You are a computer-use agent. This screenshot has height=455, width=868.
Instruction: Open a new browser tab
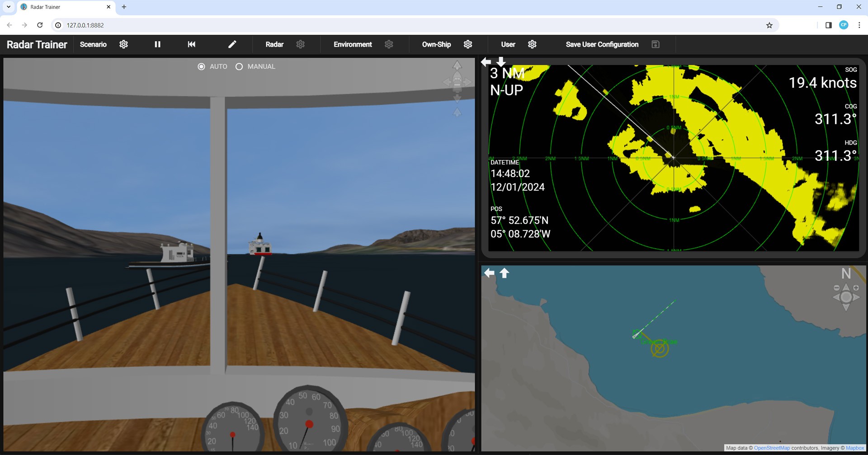[124, 7]
